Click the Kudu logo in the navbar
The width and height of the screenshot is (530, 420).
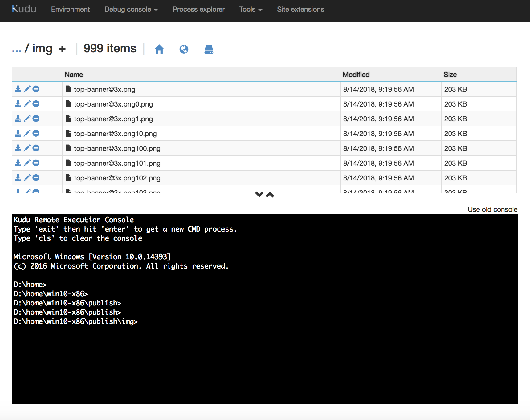coord(24,9)
